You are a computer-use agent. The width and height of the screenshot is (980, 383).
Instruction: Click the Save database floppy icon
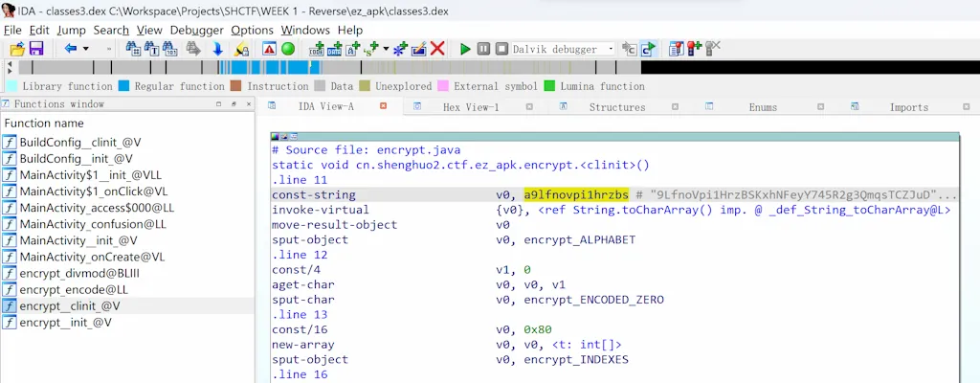coord(36,49)
